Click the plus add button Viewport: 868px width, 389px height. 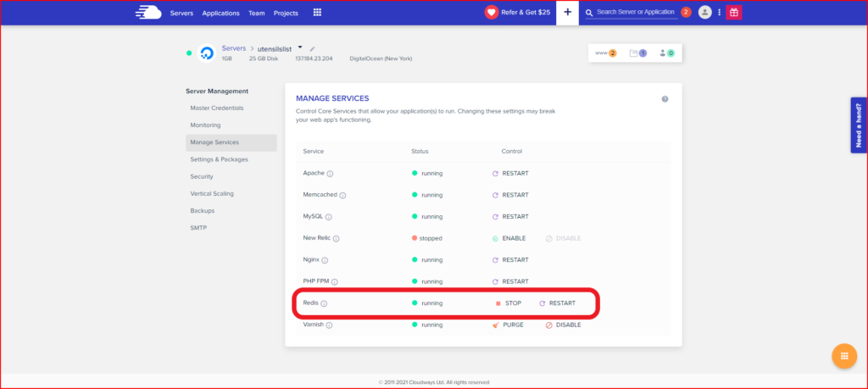click(567, 12)
